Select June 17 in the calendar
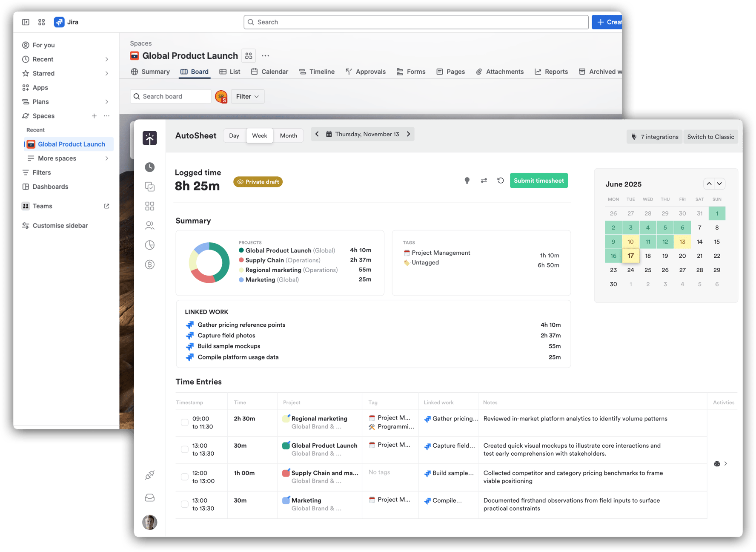The height and width of the screenshot is (552, 756). (x=630, y=256)
